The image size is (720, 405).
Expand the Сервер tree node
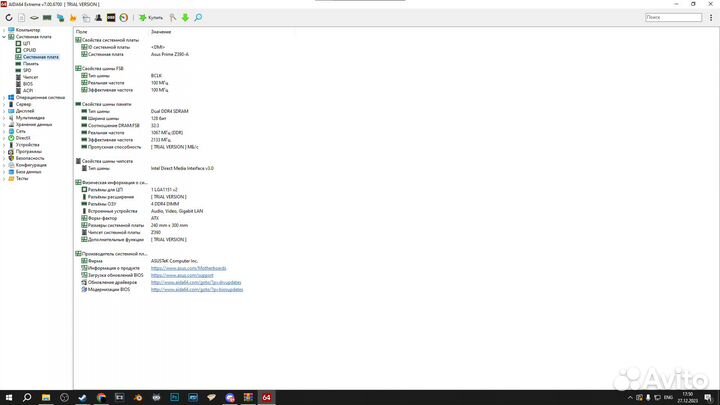pos(4,104)
